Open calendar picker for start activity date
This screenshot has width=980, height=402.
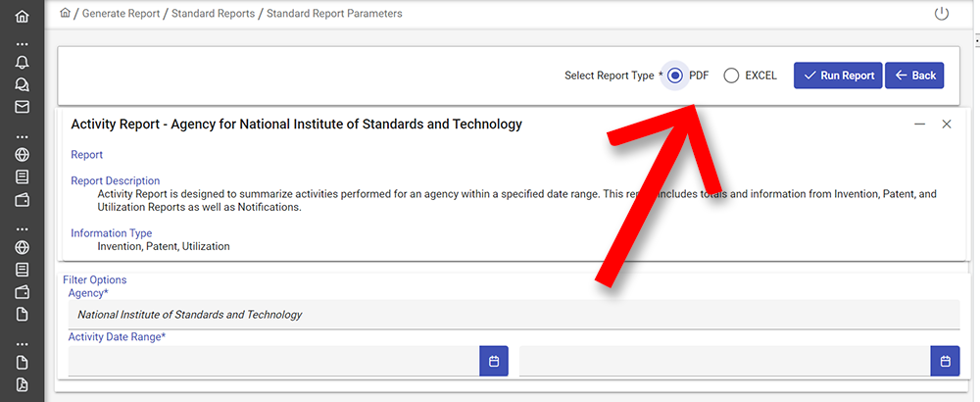click(x=494, y=361)
